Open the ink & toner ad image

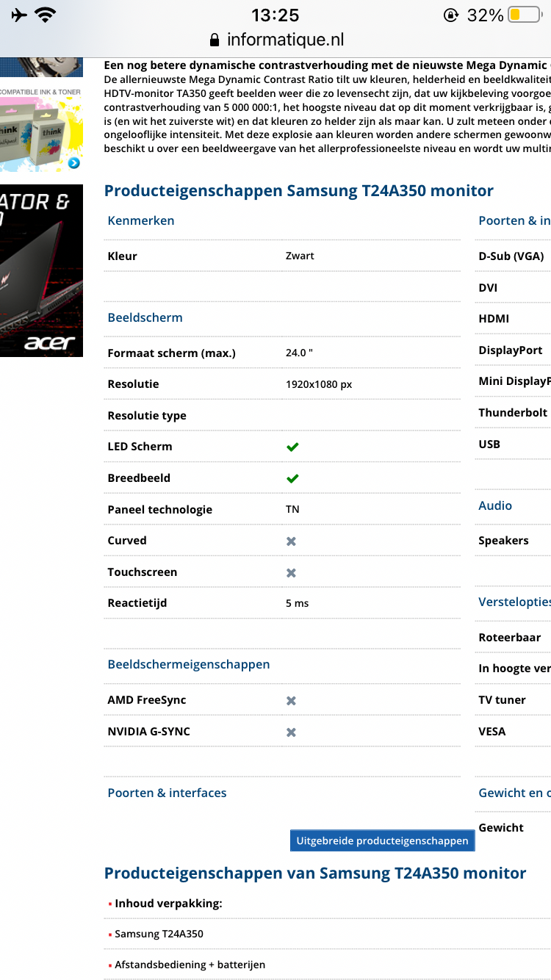point(41,129)
